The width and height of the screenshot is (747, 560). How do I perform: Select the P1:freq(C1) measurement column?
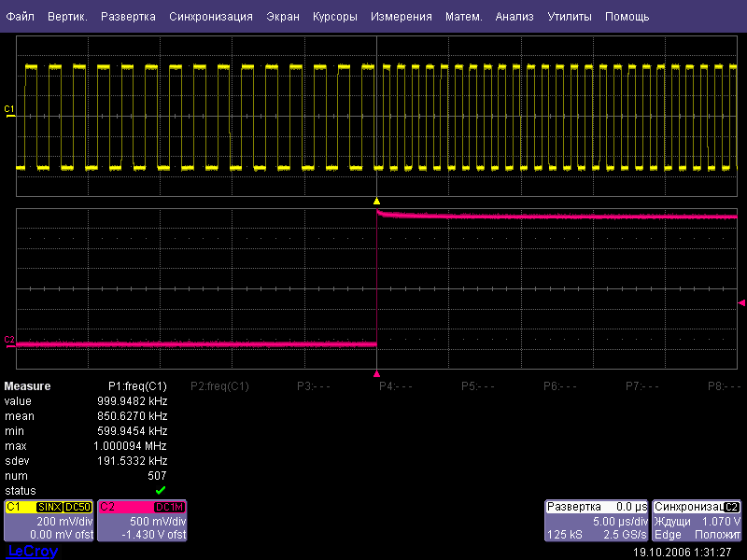[x=137, y=386]
